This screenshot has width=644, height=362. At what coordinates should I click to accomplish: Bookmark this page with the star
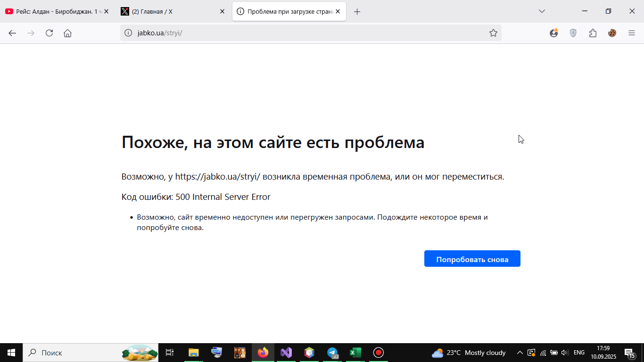[x=493, y=33]
